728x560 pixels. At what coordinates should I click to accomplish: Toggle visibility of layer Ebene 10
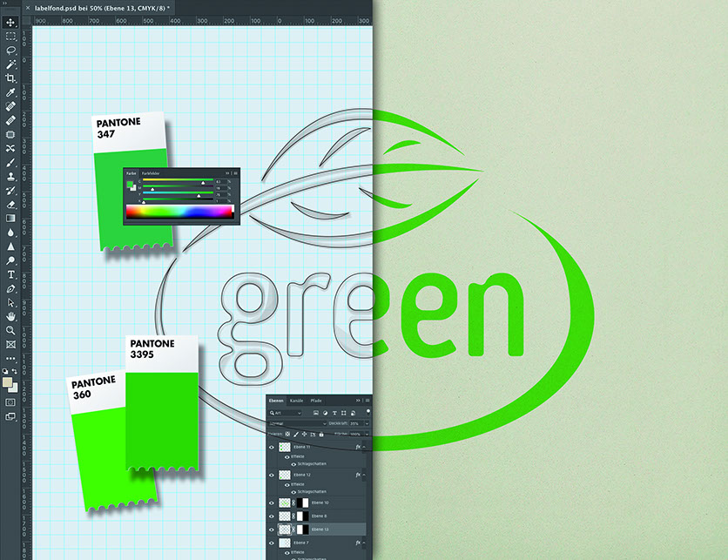[272, 503]
